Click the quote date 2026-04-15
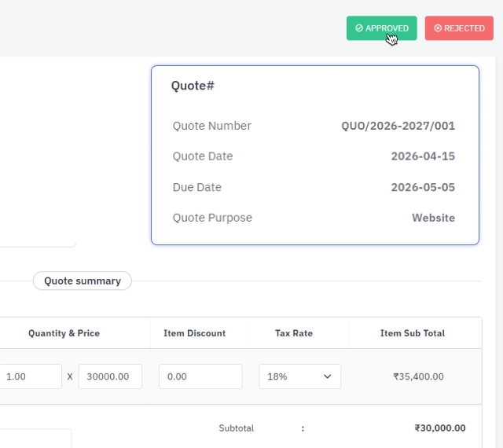The image size is (503, 448). pos(423,156)
